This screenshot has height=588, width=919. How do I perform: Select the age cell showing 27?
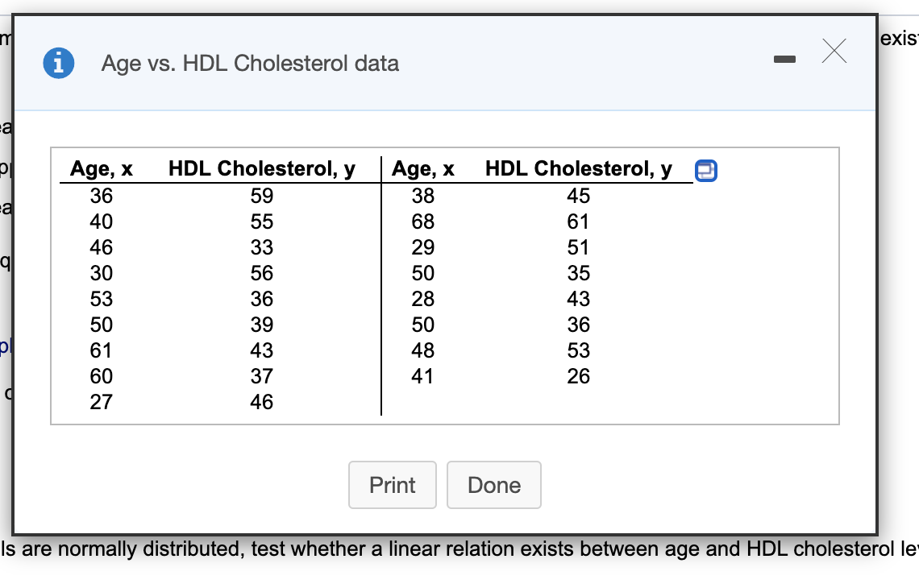point(102,402)
